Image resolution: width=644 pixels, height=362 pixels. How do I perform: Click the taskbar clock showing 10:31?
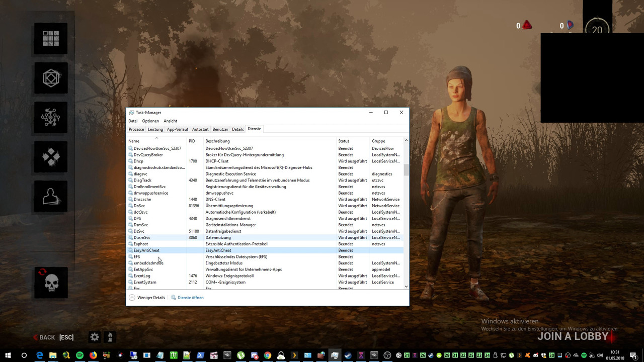point(615,355)
